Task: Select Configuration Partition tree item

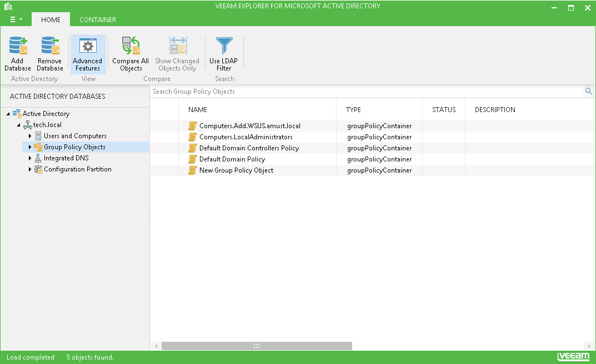Action: 78,169
